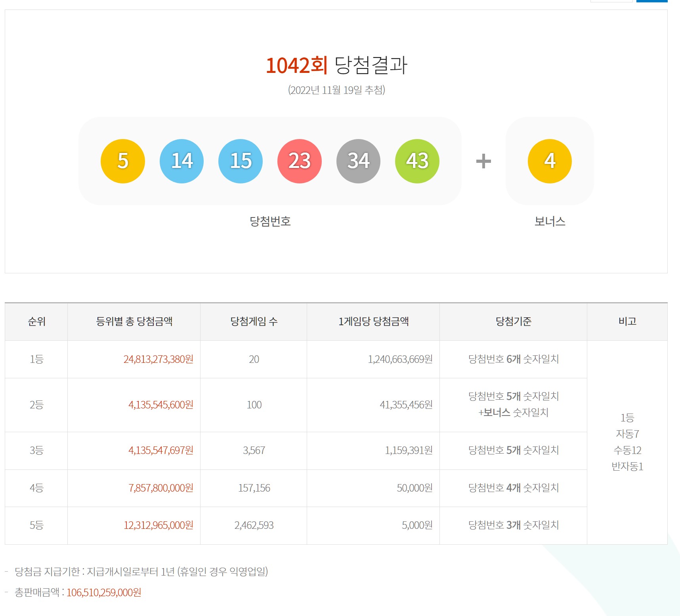
Task: Click winner count '20' in 1등 row
Action: coord(254,359)
